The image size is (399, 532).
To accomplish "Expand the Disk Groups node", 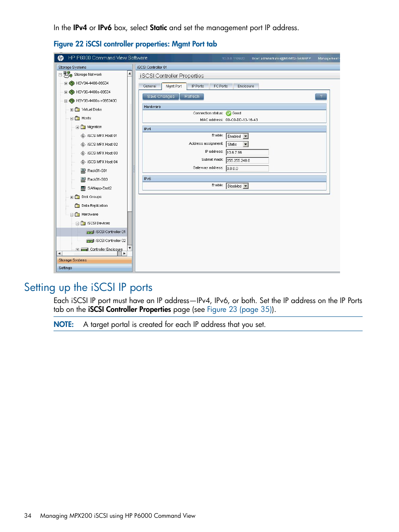I will (x=72, y=197).
